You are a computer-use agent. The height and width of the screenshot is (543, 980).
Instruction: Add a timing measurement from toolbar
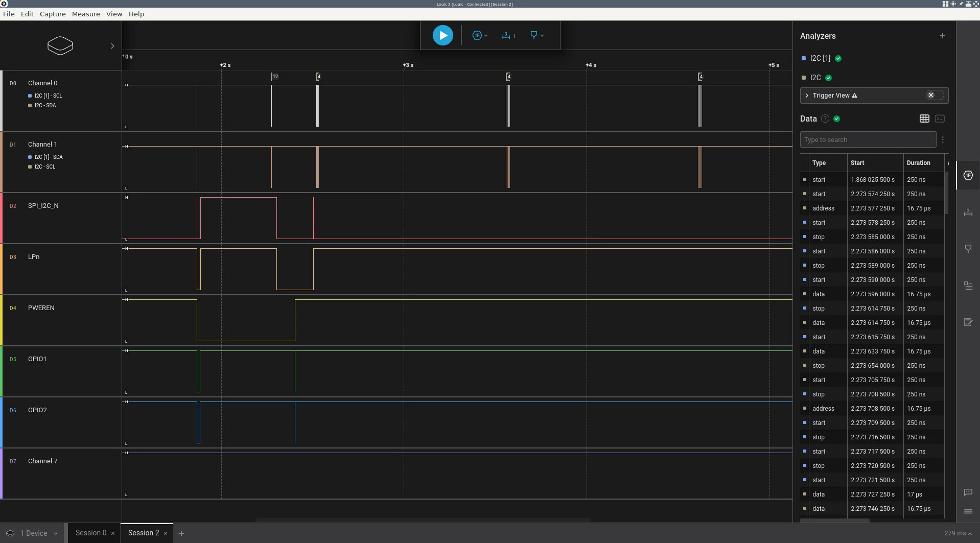pyautogui.click(x=508, y=36)
